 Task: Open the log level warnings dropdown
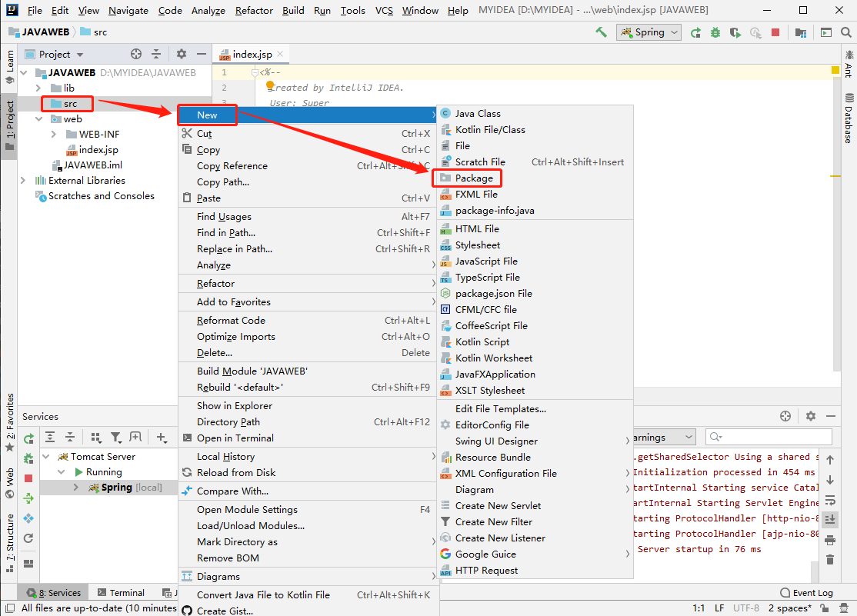664,438
